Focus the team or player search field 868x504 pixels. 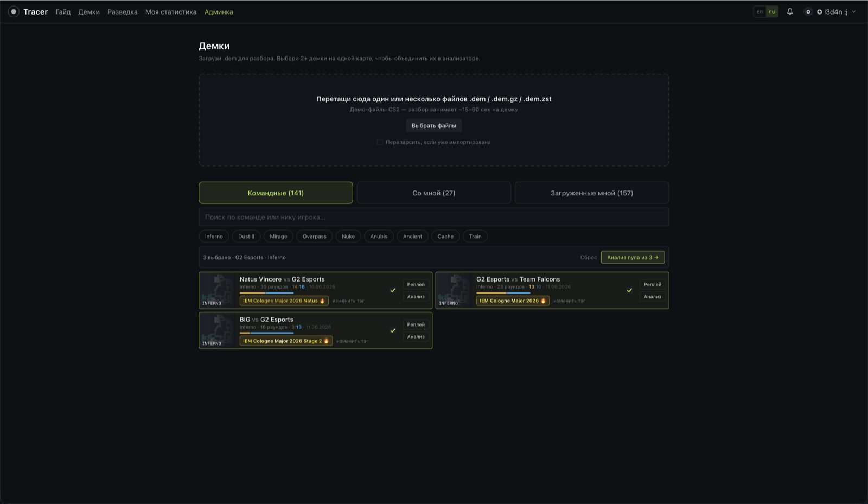[x=434, y=217]
